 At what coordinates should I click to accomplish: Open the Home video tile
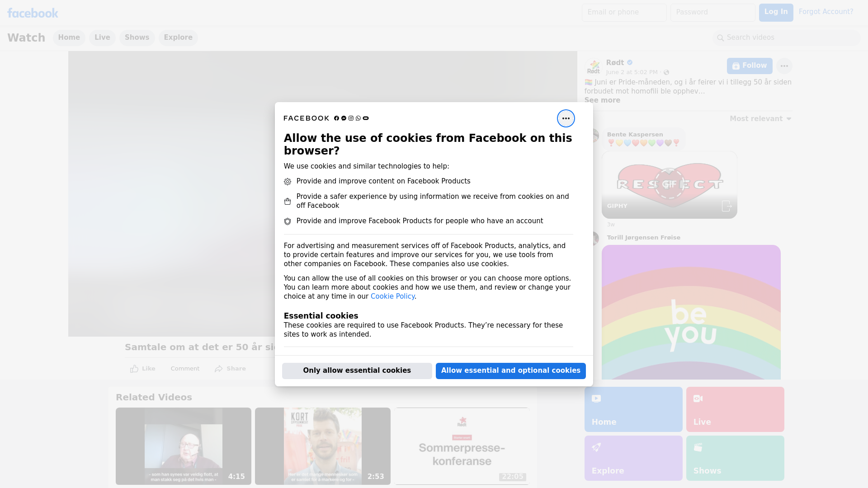pyautogui.click(x=633, y=409)
